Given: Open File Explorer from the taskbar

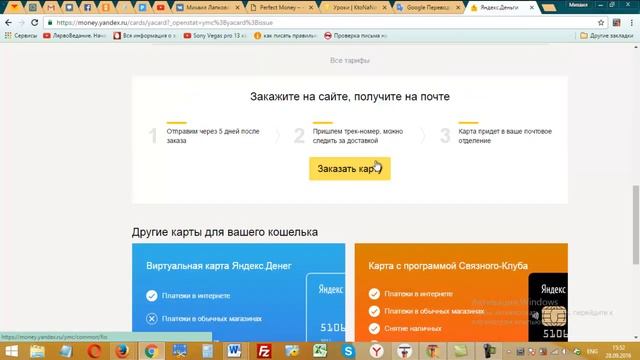Looking at the screenshot, I should (x=37, y=351).
